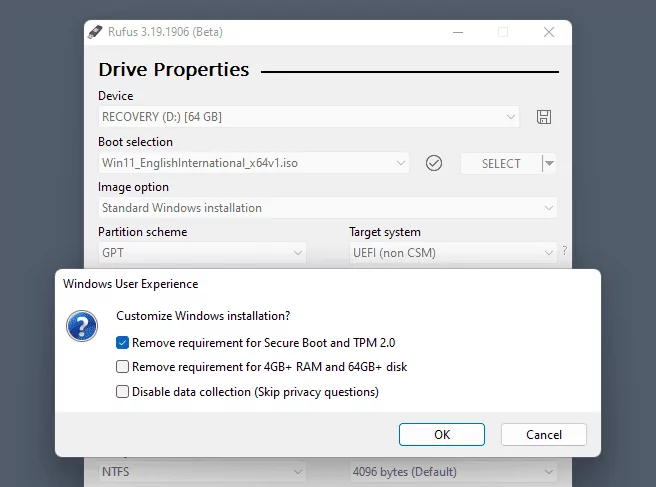Click the Target system help question mark
Image resolution: width=656 pixels, height=487 pixels.
coord(565,251)
